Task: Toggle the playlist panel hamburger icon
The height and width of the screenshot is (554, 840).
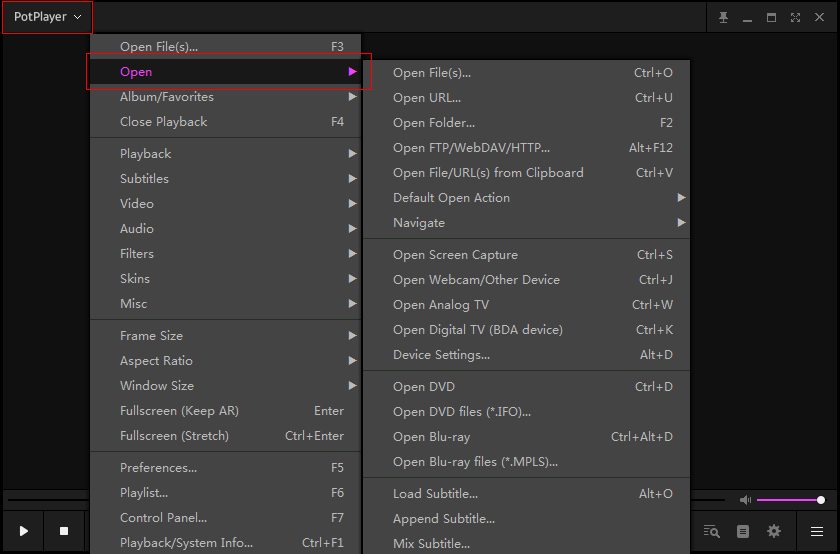Action: (x=817, y=531)
